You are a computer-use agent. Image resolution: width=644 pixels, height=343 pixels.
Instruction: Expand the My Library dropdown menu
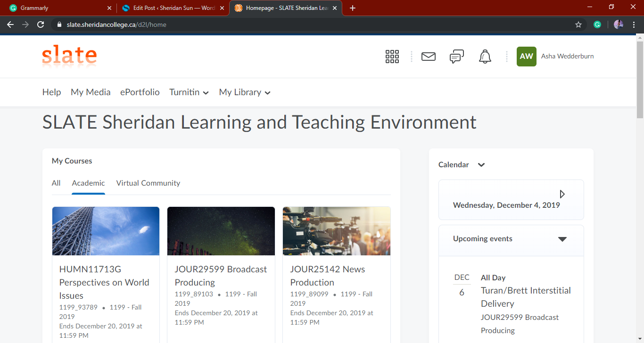(x=245, y=92)
